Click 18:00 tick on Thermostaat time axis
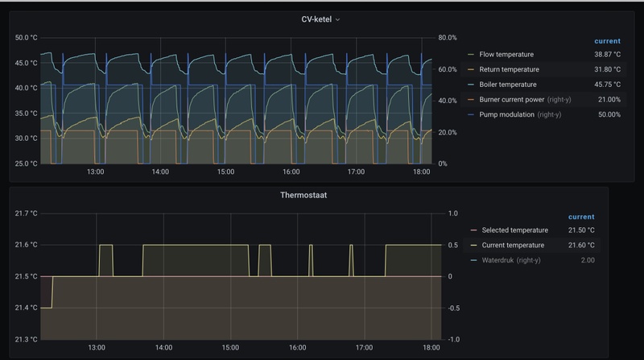The height and width of the screenshot is (360, 644). [431, 348]
